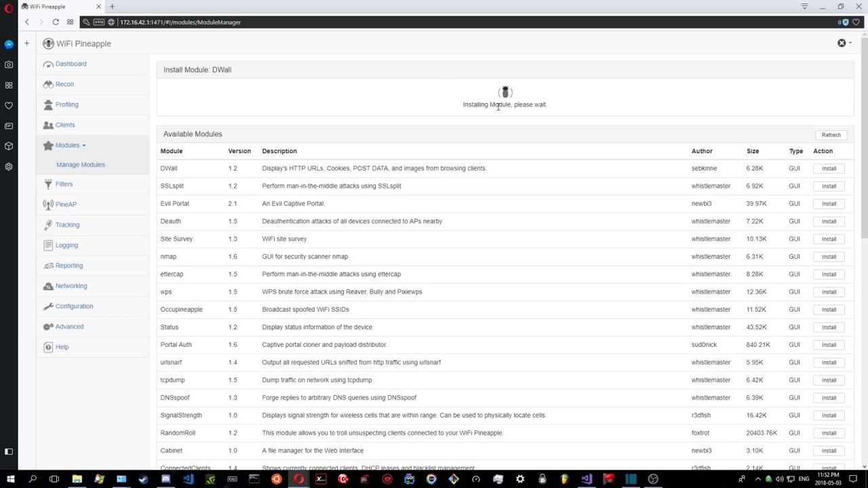868x488 pixels.
Task: Open Opera Speed Dial grid
Action: pos(70,22)
